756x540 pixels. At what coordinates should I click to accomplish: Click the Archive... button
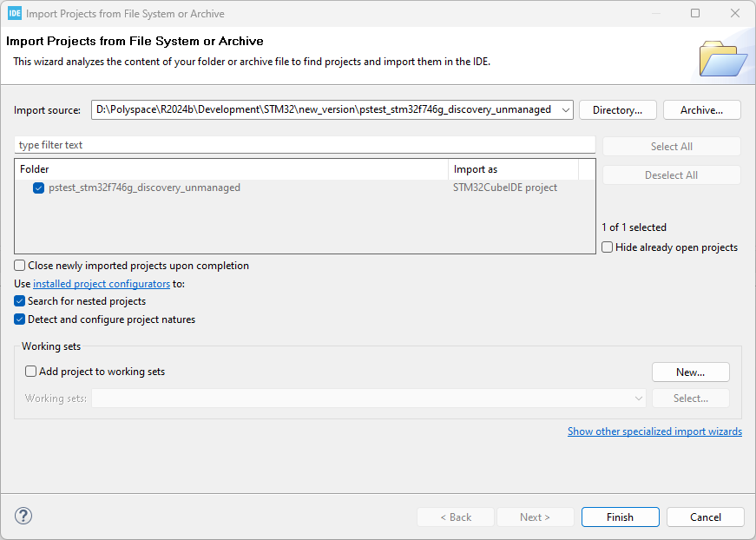(702, 110)
